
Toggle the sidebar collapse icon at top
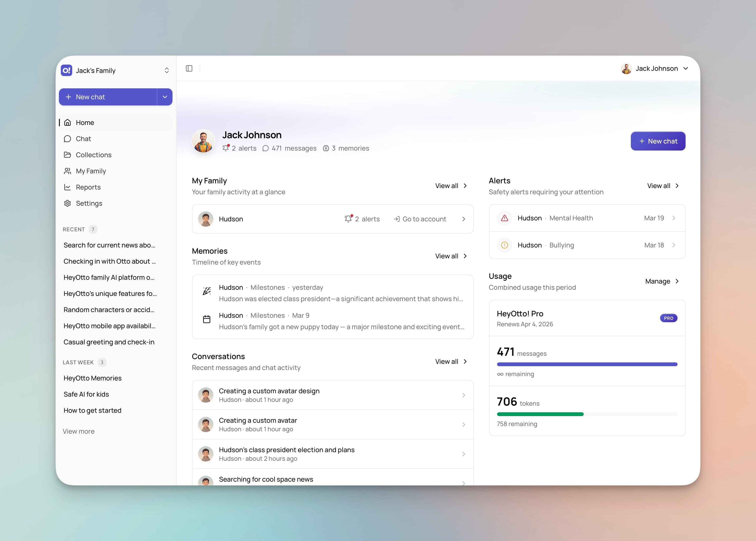(189, 68)
